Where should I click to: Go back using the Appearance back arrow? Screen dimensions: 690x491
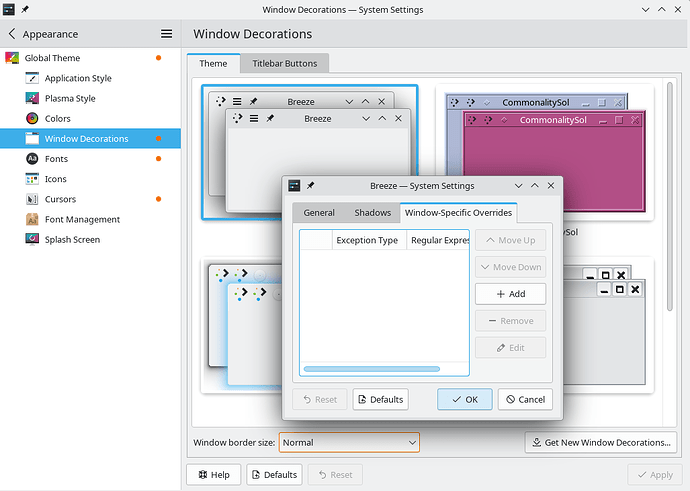[x=12, y=34]
